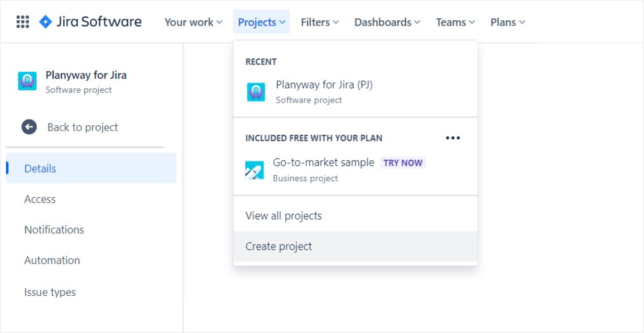Click the back arrow icon in sidebar
644x333 pixels.
pos(29,127)
